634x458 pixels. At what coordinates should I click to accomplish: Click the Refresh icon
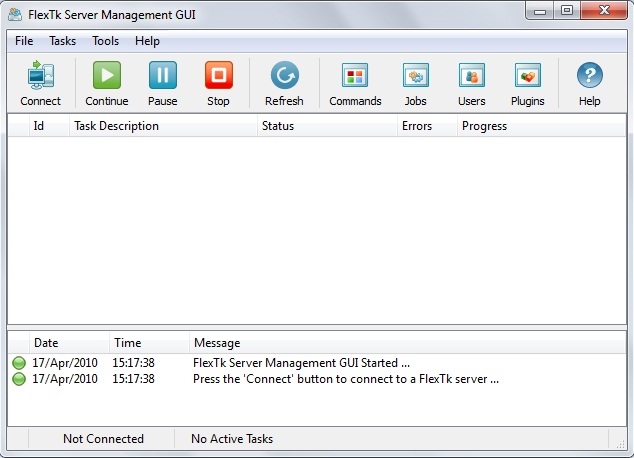(x=285, y=75)
